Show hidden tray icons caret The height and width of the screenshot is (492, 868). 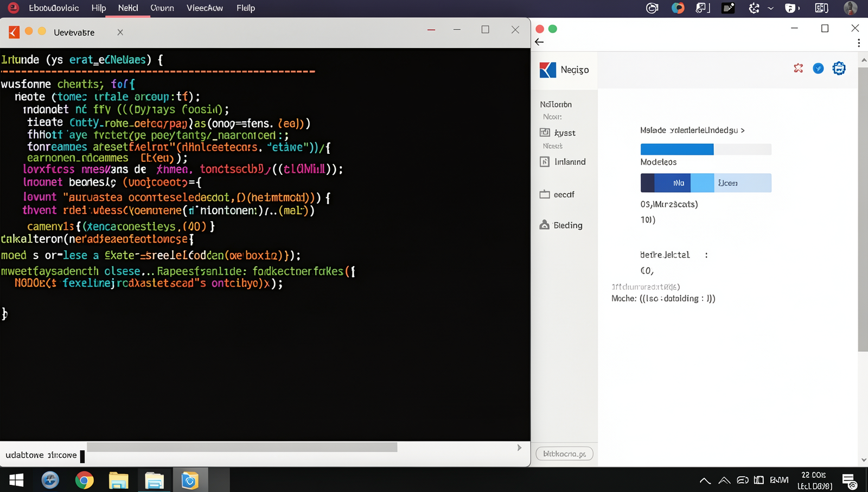click(x=705, y=481)
